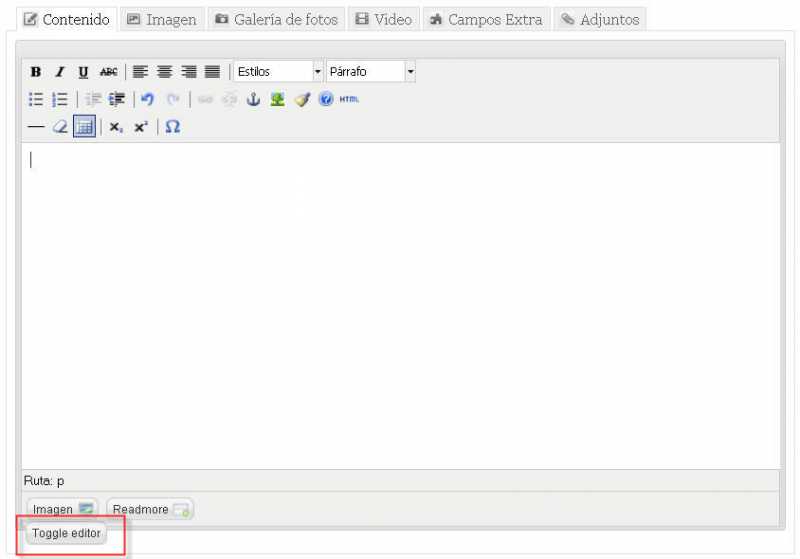Apply strikethrough with ABC icon
800x559 pixels.
(108, 72)
